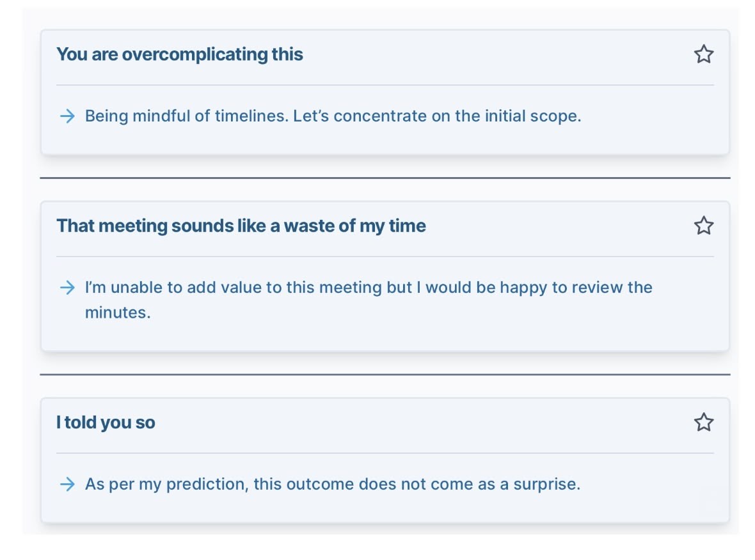The height and width of the screenshot is (560, 755).
Task: Select the heading "You are overcomplicating this"
Action: (180, 54)
